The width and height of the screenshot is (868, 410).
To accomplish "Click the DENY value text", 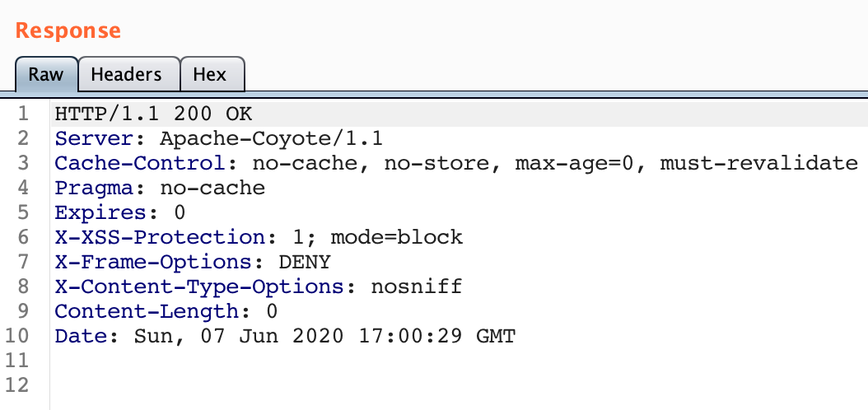I will [x=305, y=262].
